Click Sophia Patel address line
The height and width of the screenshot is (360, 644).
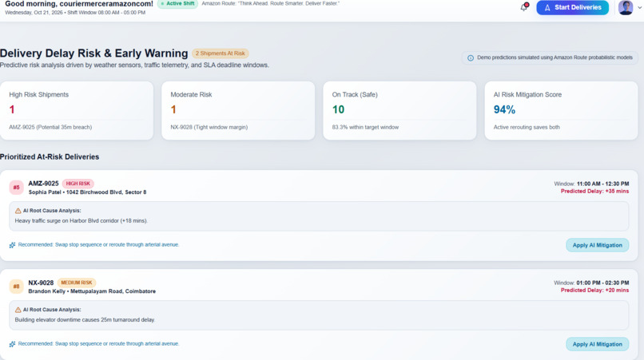(x=87, y=192)
